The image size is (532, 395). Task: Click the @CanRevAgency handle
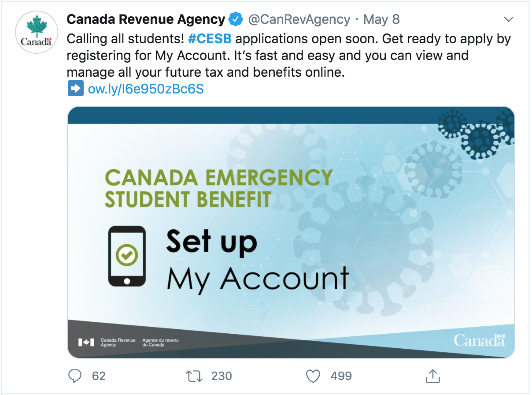point(299,19)
